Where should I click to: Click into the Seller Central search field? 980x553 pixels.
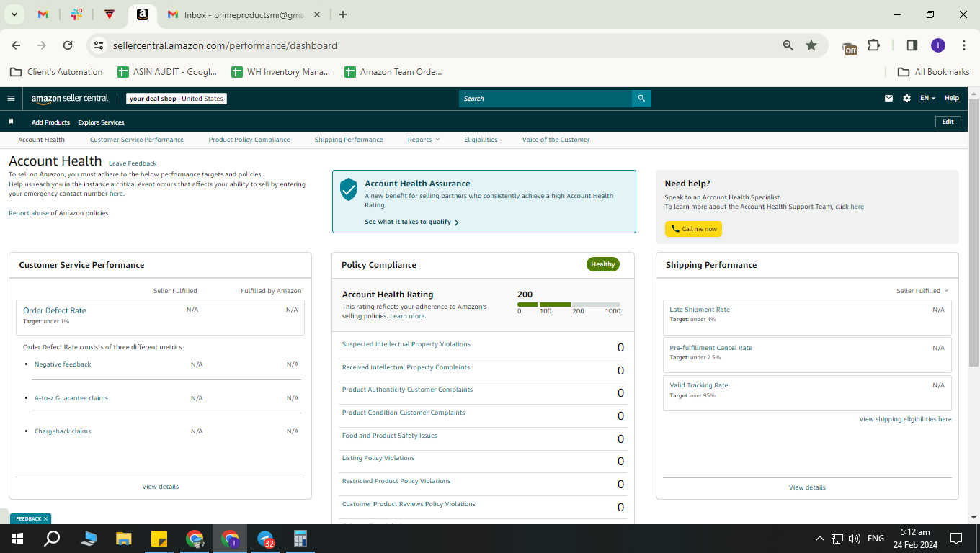tap(545, 99)
